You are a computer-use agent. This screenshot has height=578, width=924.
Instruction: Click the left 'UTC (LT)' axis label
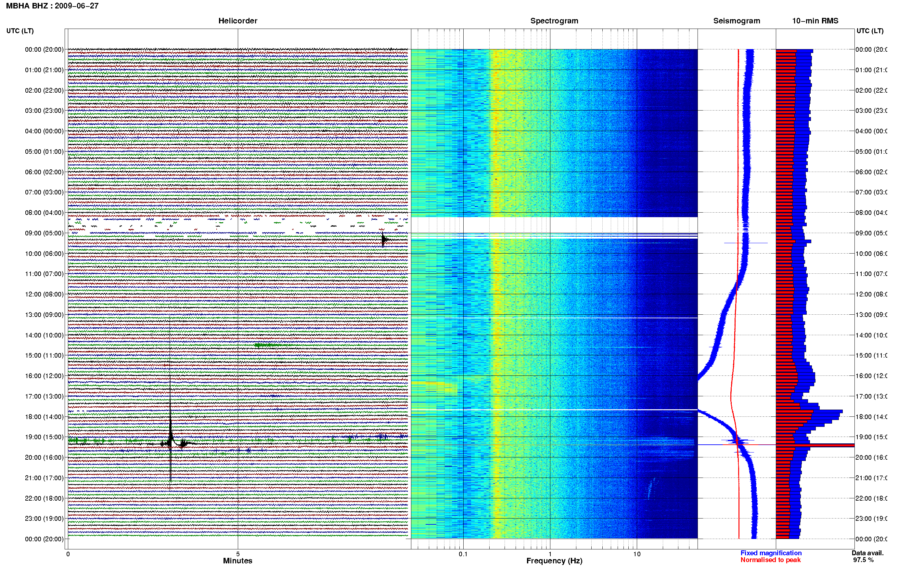point(20,31)
